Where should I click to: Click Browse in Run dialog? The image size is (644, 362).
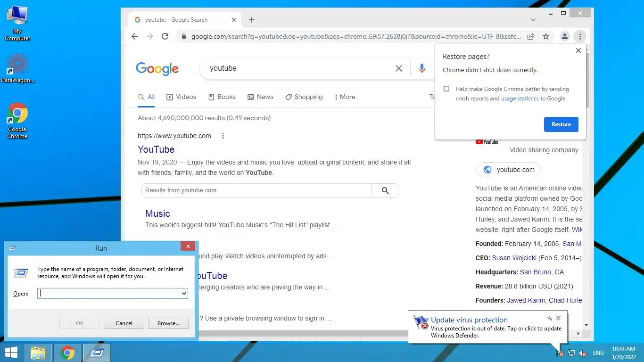(x=169, y=323)
